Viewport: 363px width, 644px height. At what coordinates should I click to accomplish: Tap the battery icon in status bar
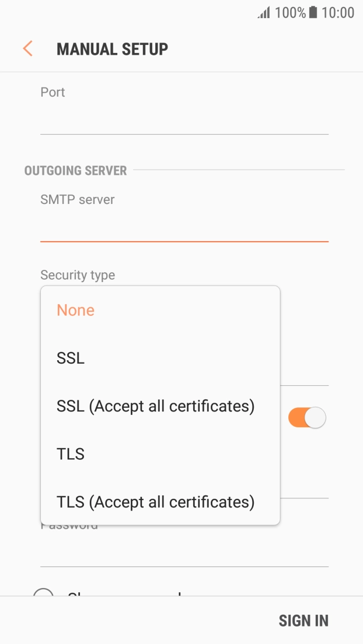pyautogui.click(x=313, y=13)
